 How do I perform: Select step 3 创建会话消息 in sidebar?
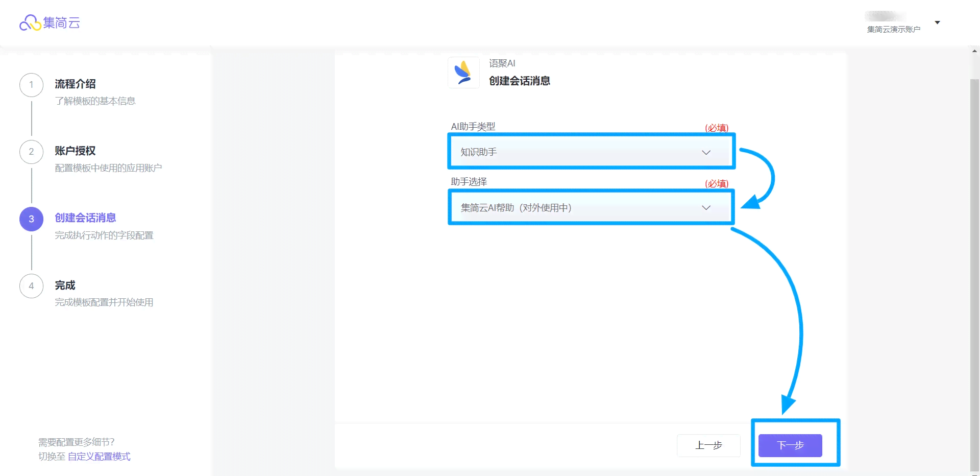[85, 218]
